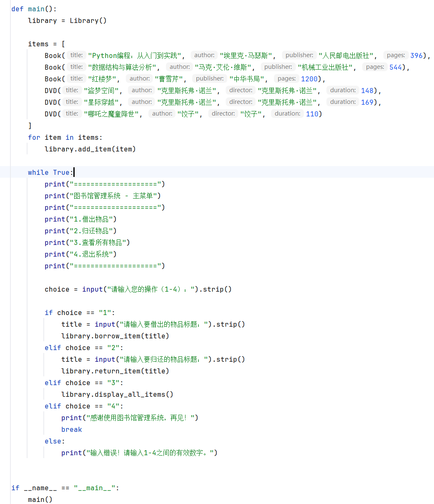The image size is (434, 504).
Task: Click the print("4.退出系统") line
Action: [x=81, y=254]
